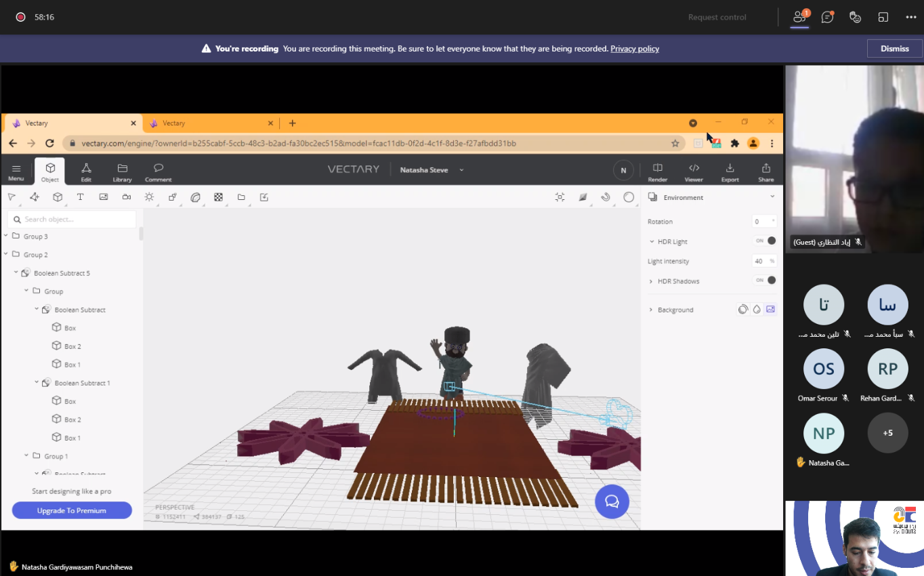Select Box 2 under Boolean Subtract

point(72,346)
